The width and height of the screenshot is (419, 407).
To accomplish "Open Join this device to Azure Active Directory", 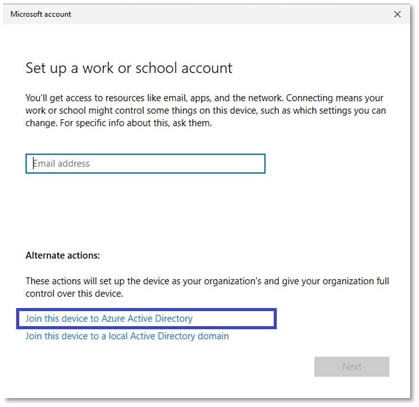I will coord(109,319).
